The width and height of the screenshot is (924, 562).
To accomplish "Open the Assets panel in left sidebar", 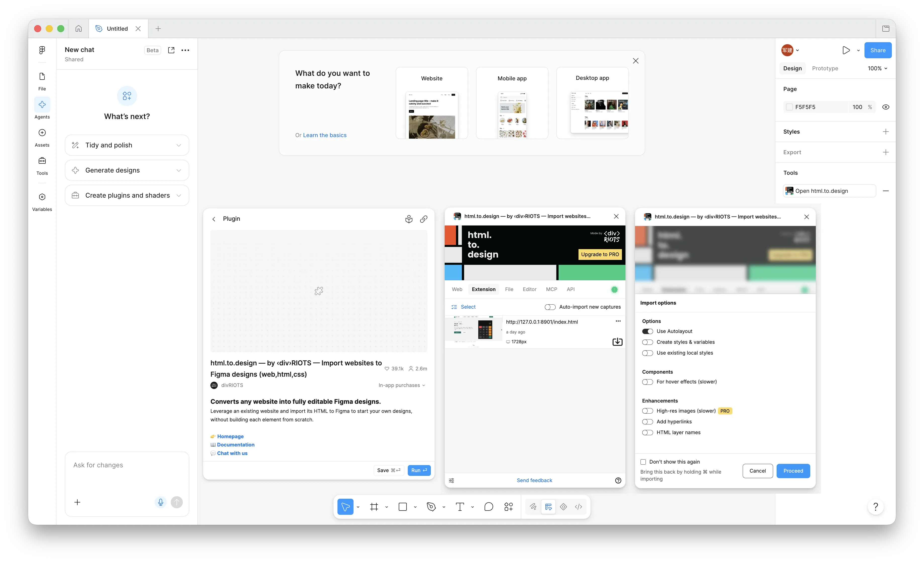I will pyautogui.click(x=42, y=137).
